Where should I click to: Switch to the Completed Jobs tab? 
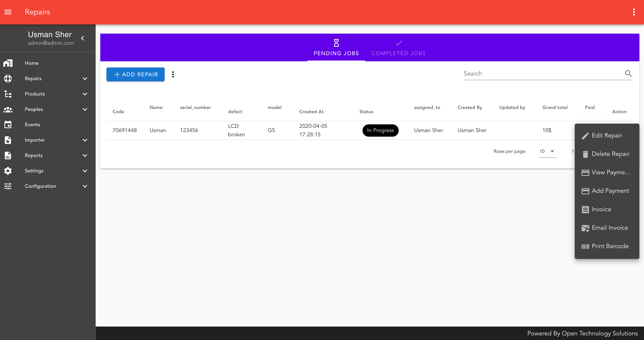point(398,48)
